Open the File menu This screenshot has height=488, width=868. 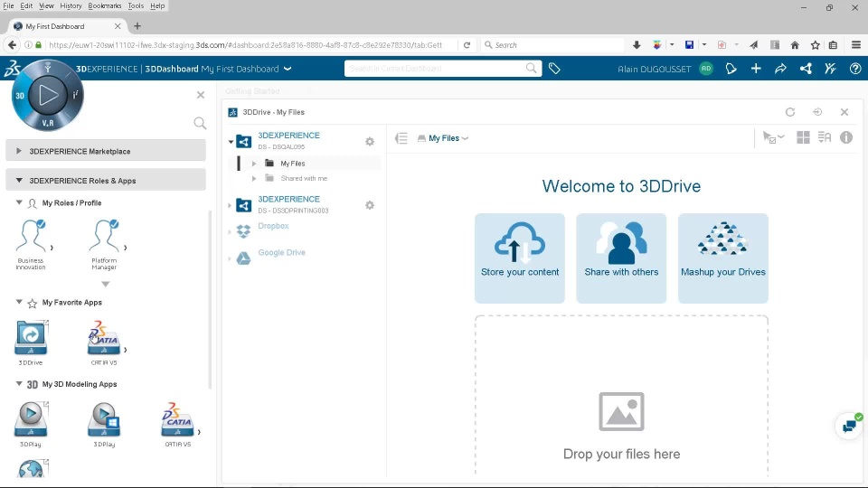pyautogui.click(x=8, y=5)
